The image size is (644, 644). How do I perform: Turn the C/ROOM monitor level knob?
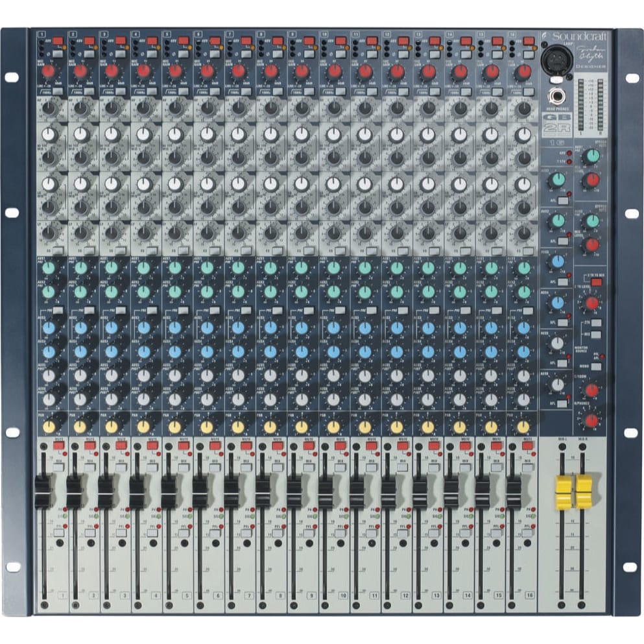click(592, 388)
